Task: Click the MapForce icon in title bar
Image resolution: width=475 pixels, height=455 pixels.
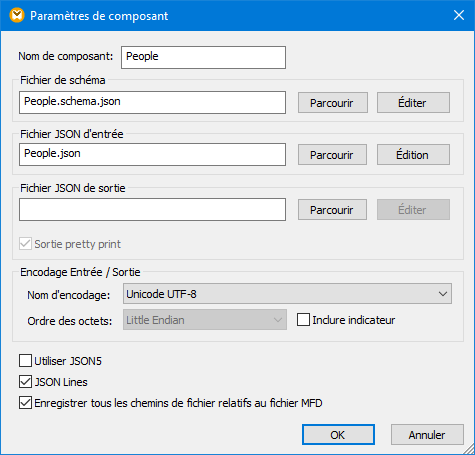Action: (17, 15)
